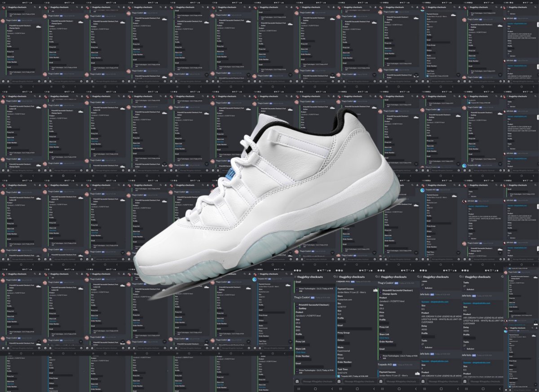Open gift icon in large Champs Sports panel

tap(381, 381)
